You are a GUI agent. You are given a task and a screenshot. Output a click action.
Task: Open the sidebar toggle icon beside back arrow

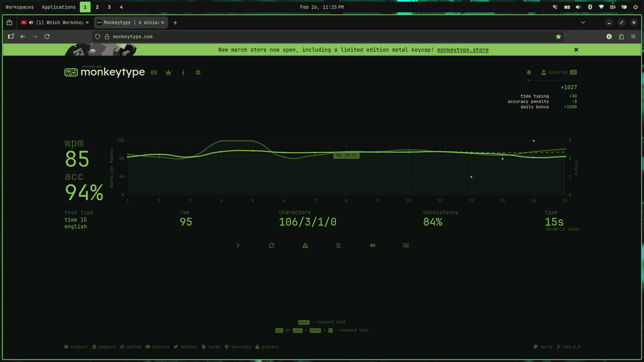click(x=11, y=36)
